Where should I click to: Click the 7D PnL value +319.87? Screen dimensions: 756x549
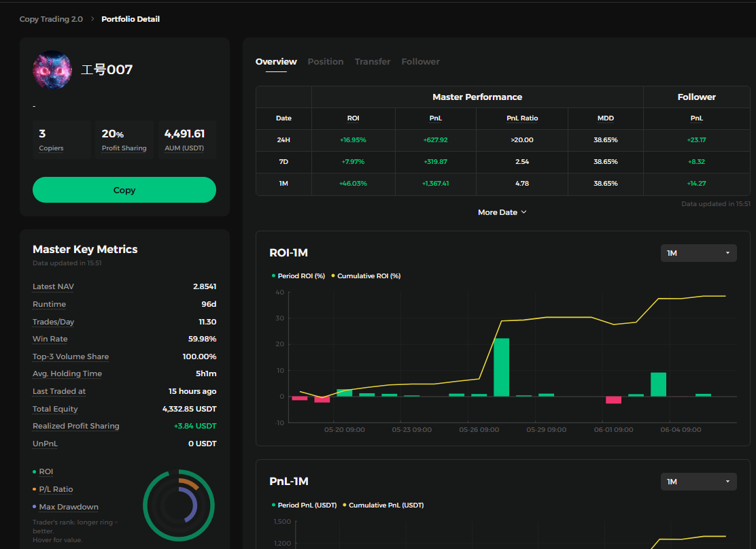point(435,162)
